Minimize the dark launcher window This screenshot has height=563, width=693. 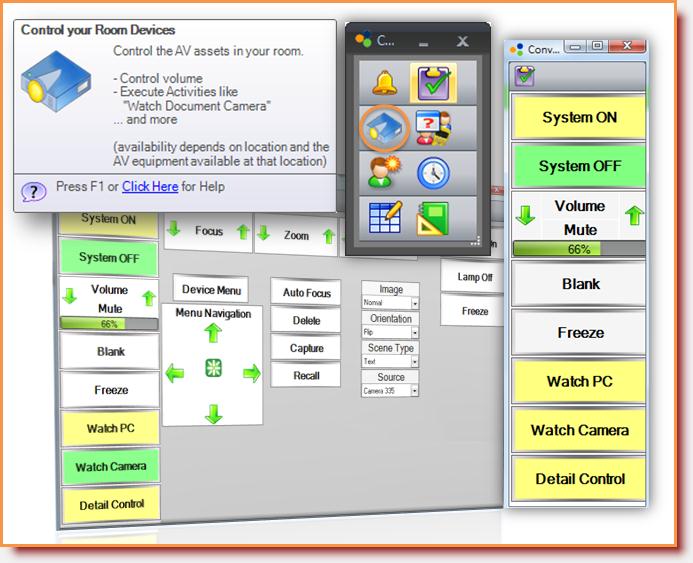click(423, 42)
